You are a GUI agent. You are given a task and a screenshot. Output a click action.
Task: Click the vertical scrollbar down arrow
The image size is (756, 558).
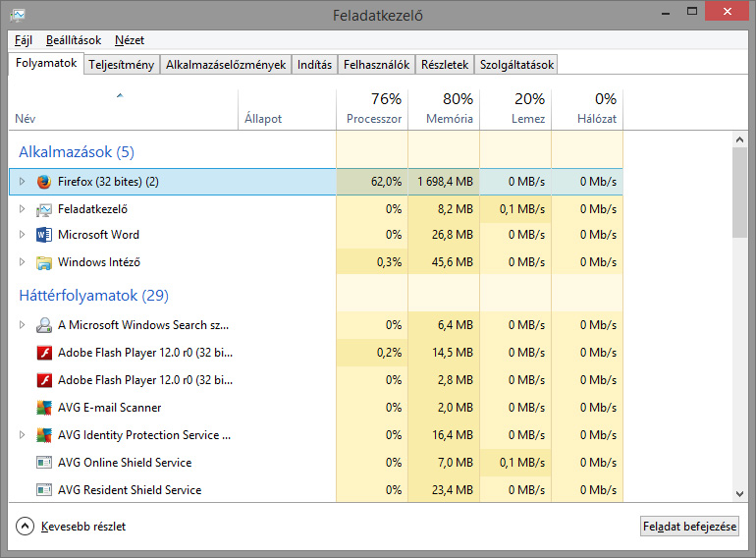pos(739,494)
